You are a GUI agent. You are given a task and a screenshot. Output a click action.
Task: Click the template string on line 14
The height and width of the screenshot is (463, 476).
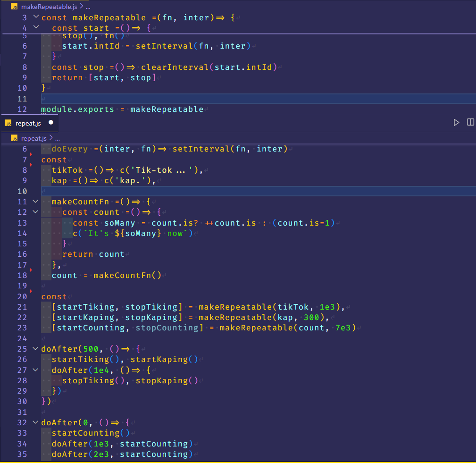135,233
